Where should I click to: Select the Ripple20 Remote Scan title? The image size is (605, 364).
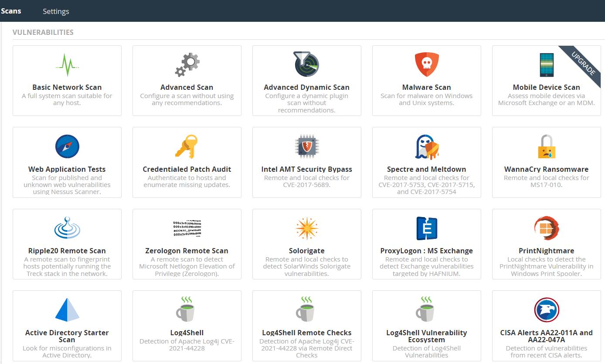coord(67,251)
